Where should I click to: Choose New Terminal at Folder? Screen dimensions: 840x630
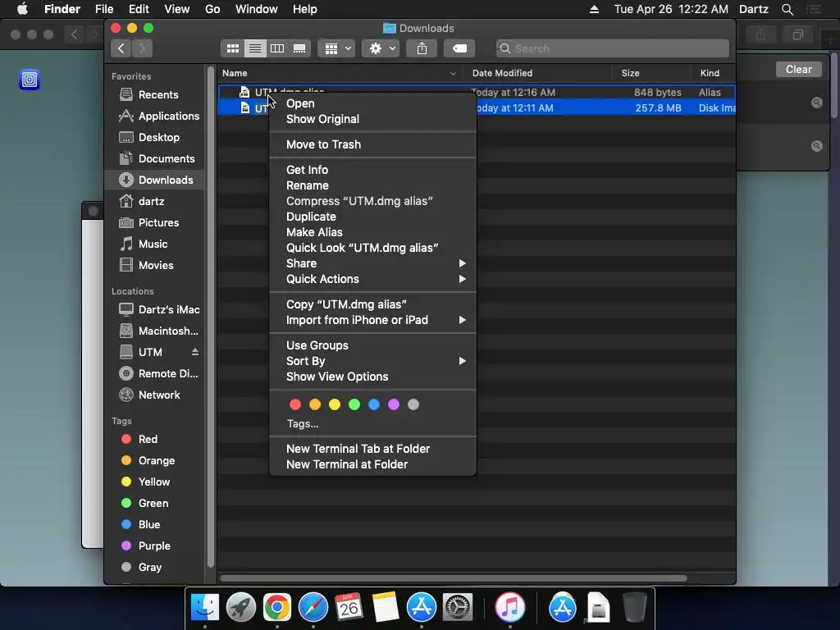point(372,464)
